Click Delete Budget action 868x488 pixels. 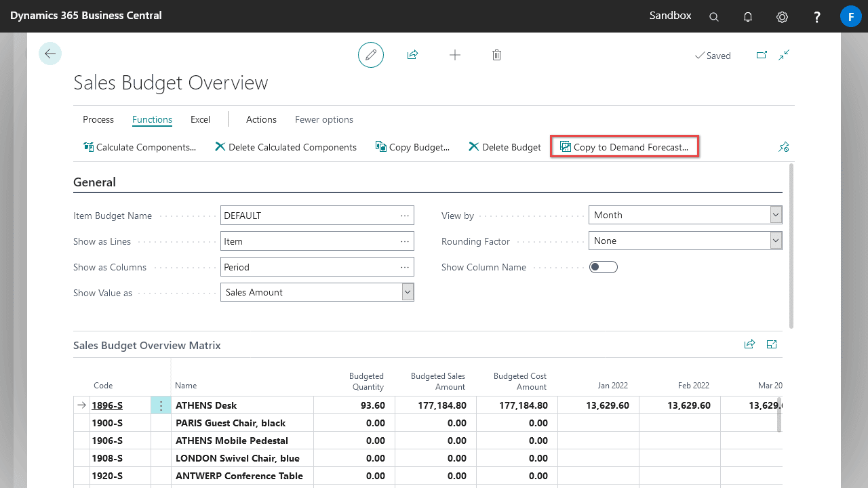[505, 147]
